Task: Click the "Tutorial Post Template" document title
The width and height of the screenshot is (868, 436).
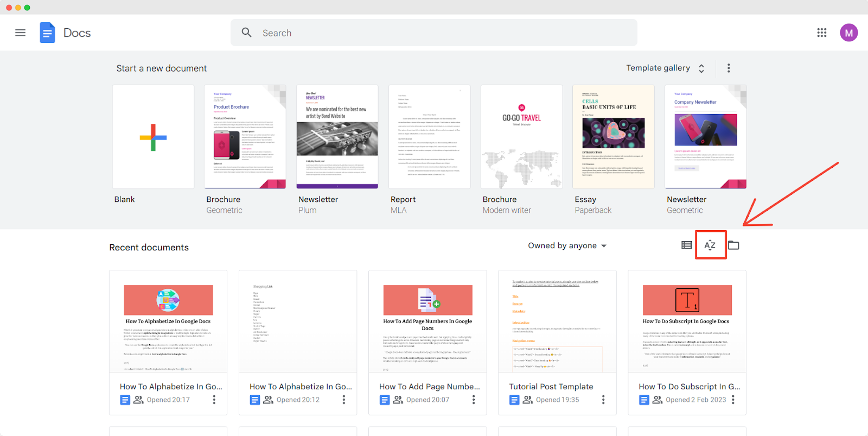Action: 551,387
